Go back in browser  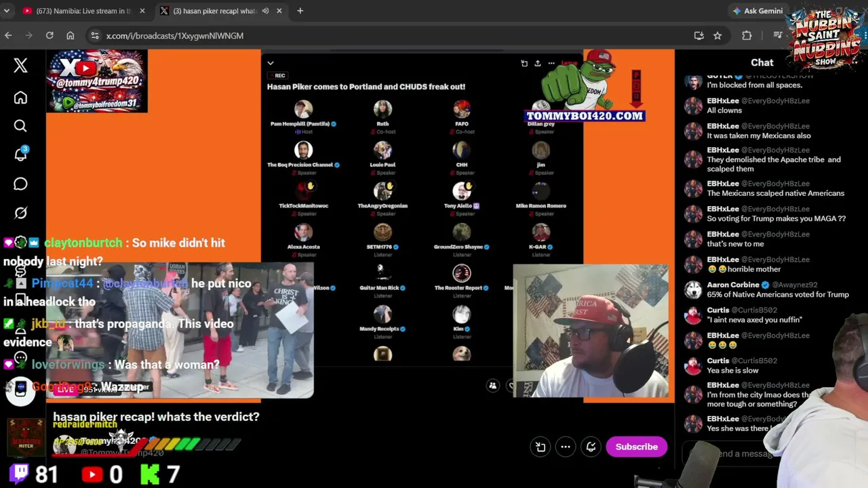8,35
